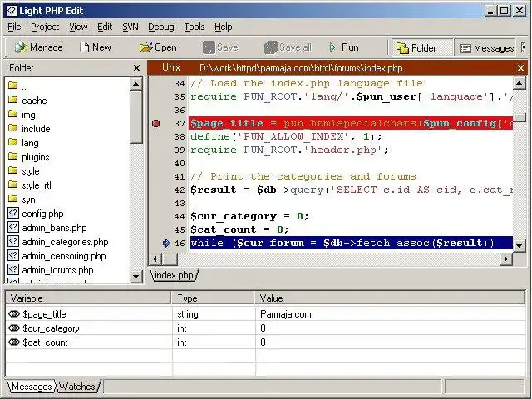Close the Folder panel

point(136,68)
